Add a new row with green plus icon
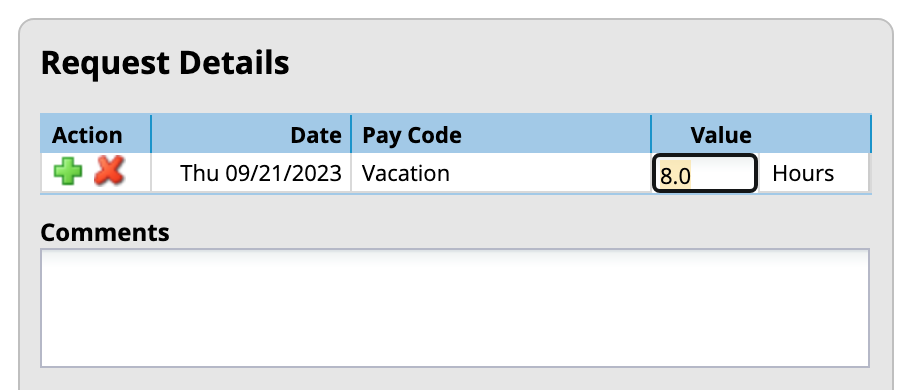The image size is (906, 390). pyautogui.click(x=68, y=173)
